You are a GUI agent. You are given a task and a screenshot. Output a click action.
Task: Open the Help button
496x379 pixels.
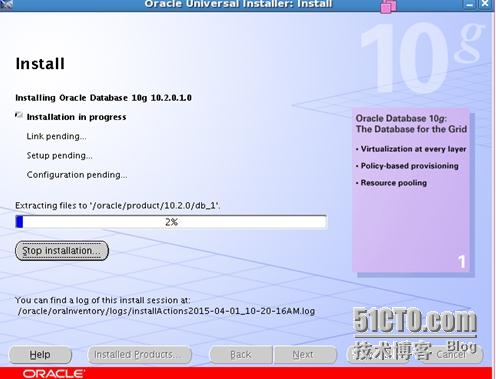tap(40, 355)
